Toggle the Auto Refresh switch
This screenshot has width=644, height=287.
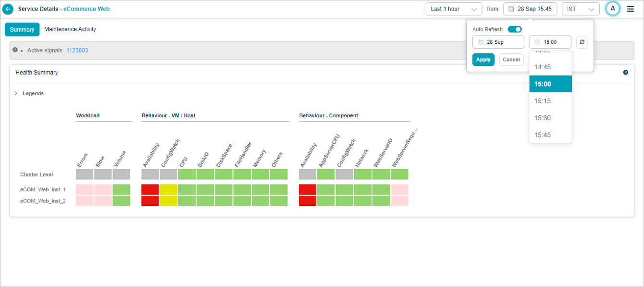coord(515,29)
